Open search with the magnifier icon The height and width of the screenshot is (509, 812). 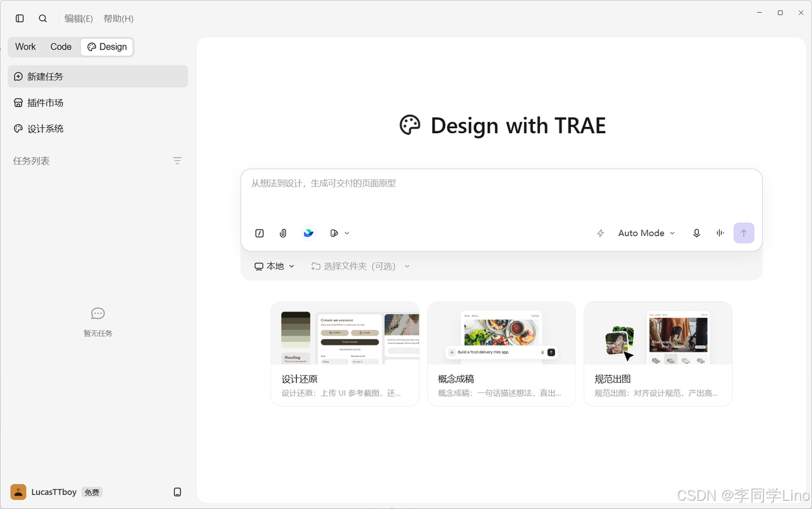coord(43,18)
